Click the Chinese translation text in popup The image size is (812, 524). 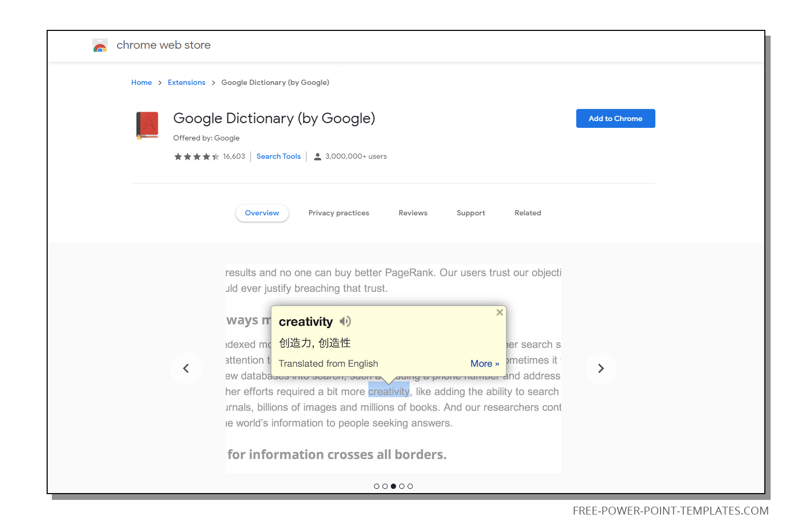315,343
